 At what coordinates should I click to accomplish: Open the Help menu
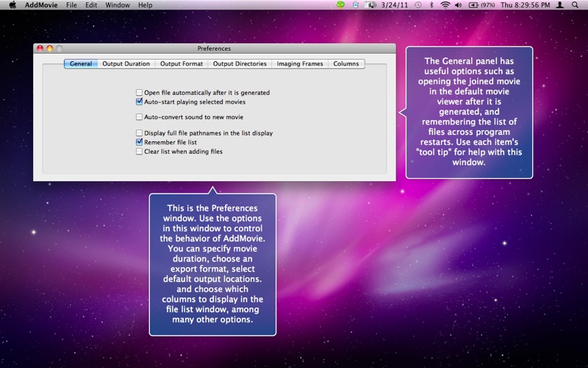(145, 5)
